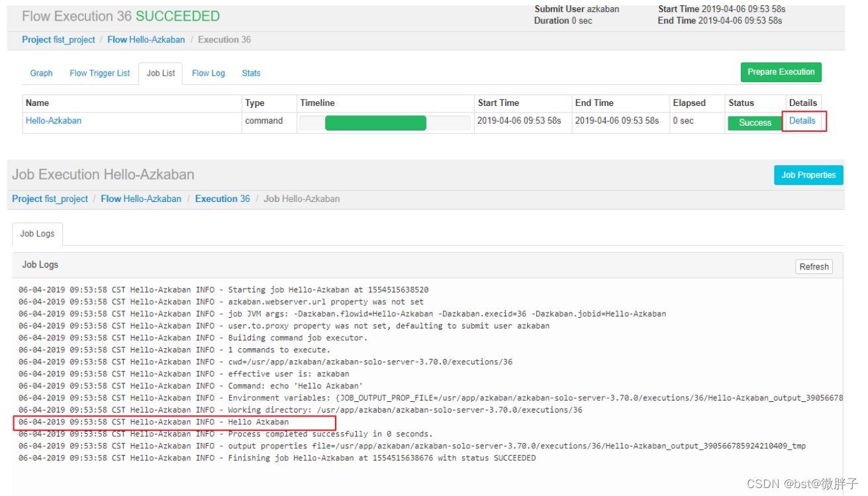Click the Success status badge

click(755, 123)
